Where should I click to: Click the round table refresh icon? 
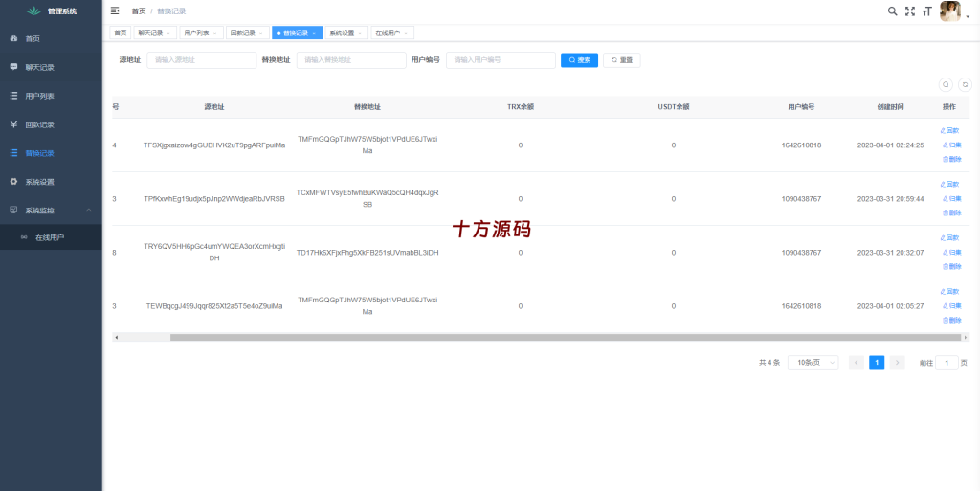pos(966,84)
